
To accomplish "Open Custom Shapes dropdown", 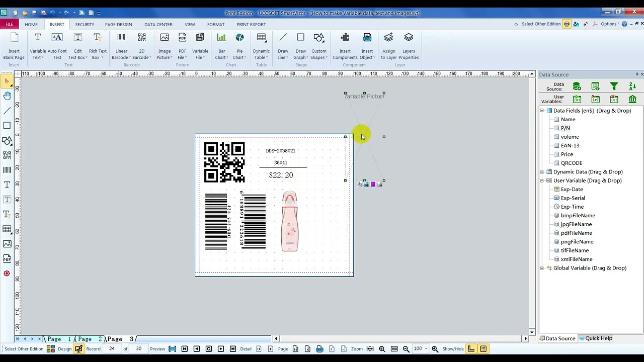I will [318, 54].
